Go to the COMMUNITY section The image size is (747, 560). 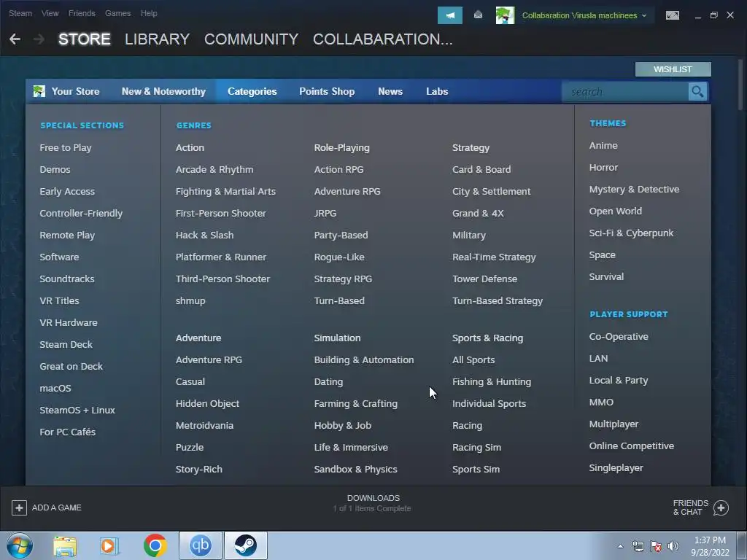(251, 39)
